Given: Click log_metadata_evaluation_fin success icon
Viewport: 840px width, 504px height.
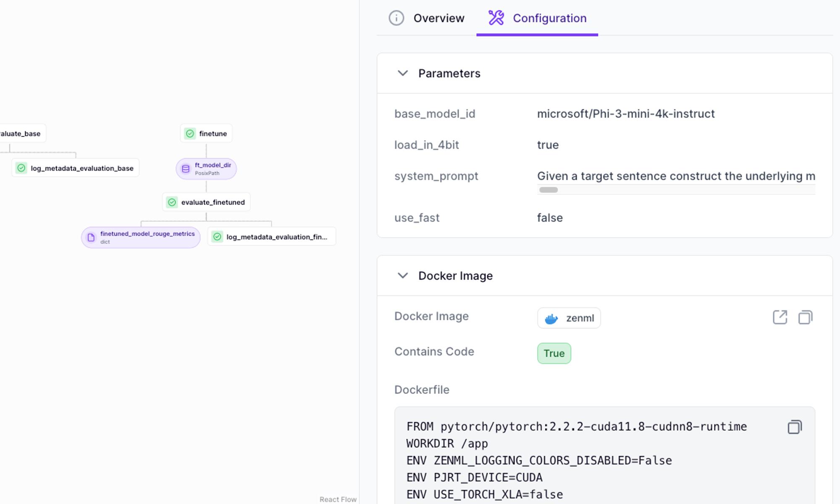Looking at the screenshot, I should (x=217, y=237).
